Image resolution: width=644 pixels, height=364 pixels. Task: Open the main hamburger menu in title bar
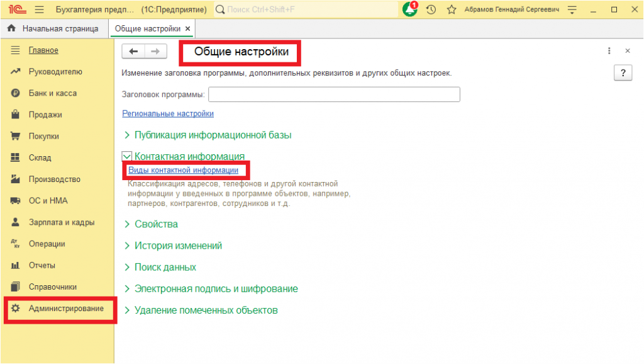click(x=40, y=9)
